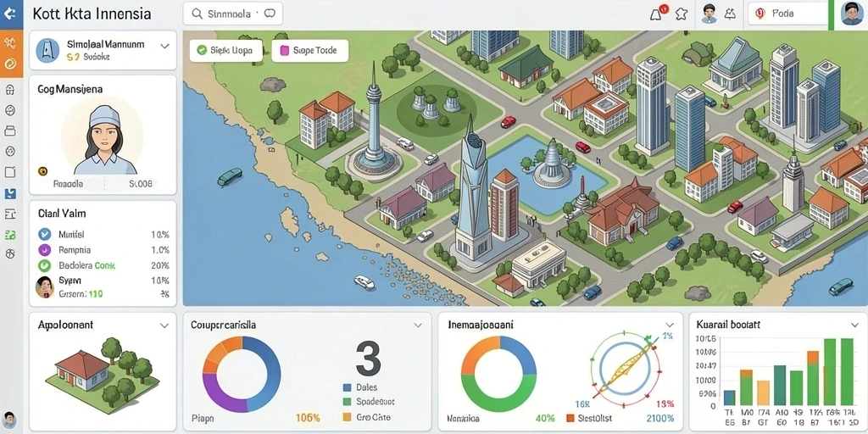The width and height of the screenshot is (868, 434).
Task: Select the Siejsk Uopa map tab
Action: (x=225, y=50)
